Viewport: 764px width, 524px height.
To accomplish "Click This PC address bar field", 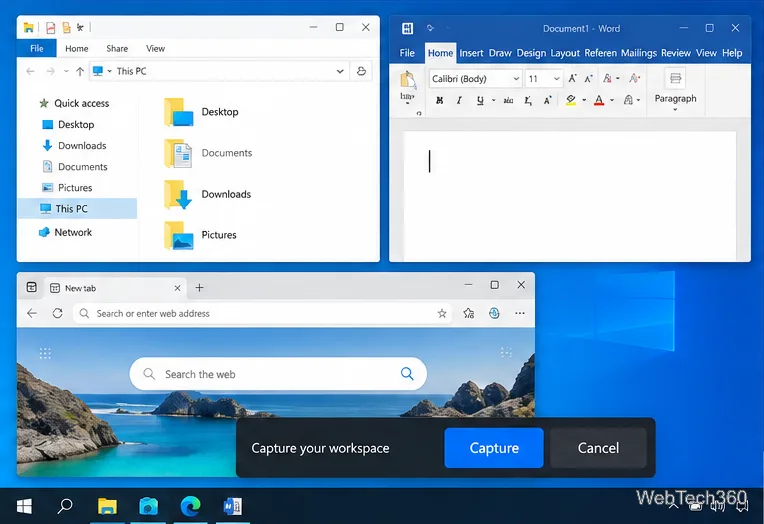I will (219, 71).
